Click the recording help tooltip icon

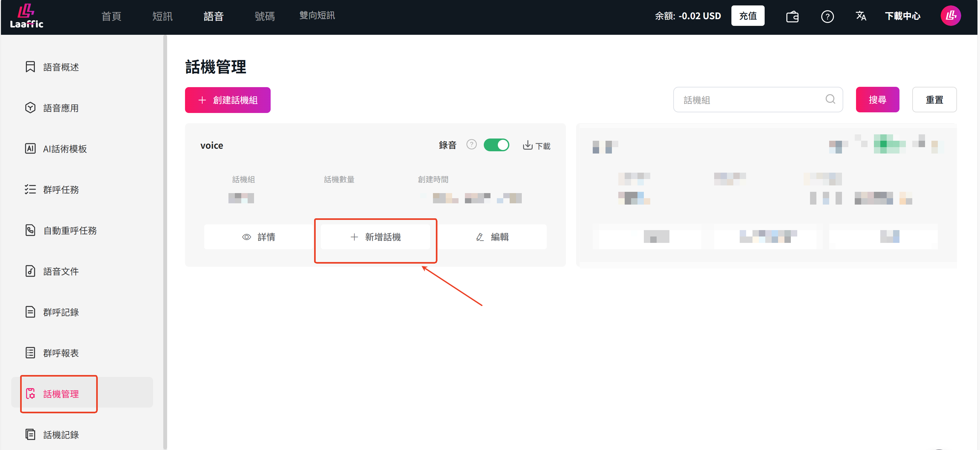tap(471, 145)
